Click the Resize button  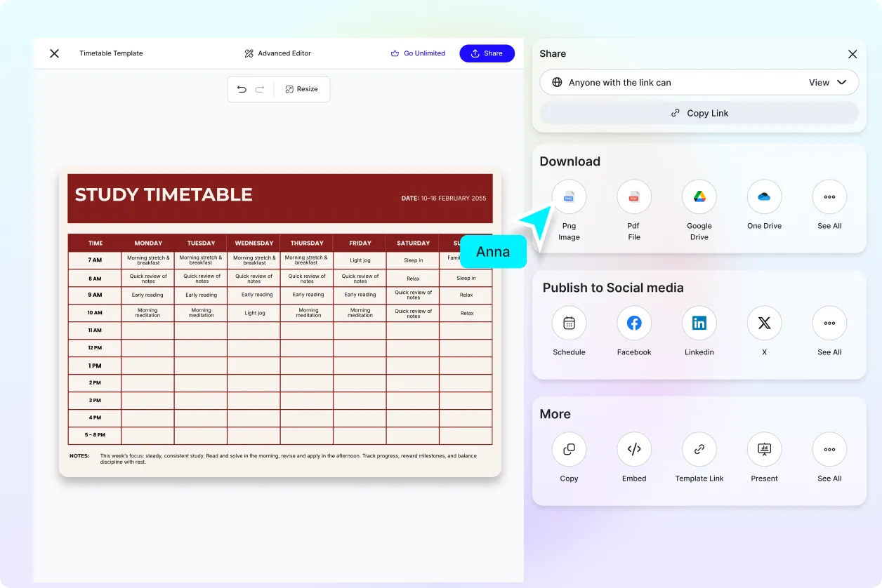click(302, 89)
